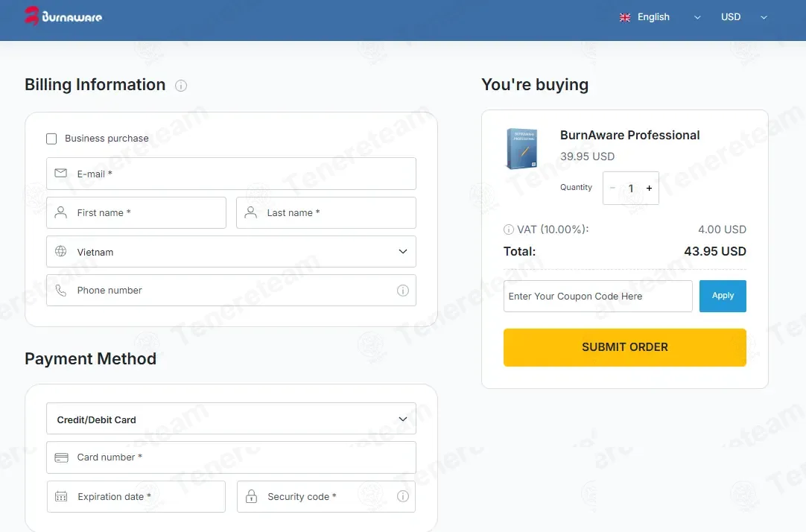Show the phone number info tooltip icon
Screen dimensions: 806x532
(x=402, y=291)
